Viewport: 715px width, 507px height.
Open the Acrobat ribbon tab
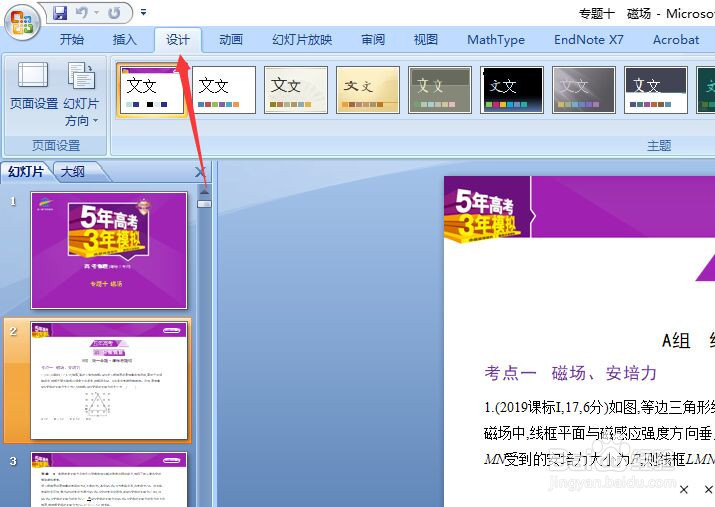click(x=676, y=40)
